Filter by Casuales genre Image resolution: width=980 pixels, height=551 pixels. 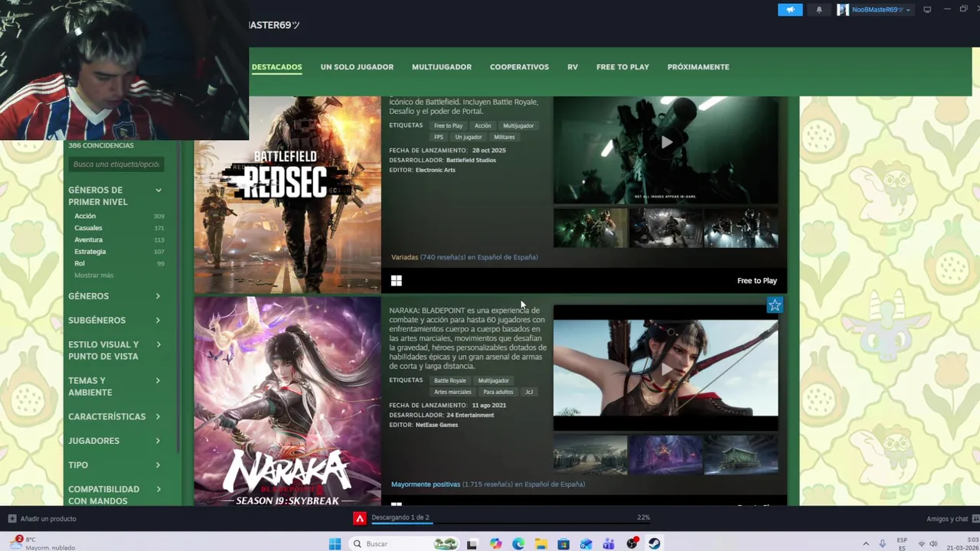coord(88,228)
